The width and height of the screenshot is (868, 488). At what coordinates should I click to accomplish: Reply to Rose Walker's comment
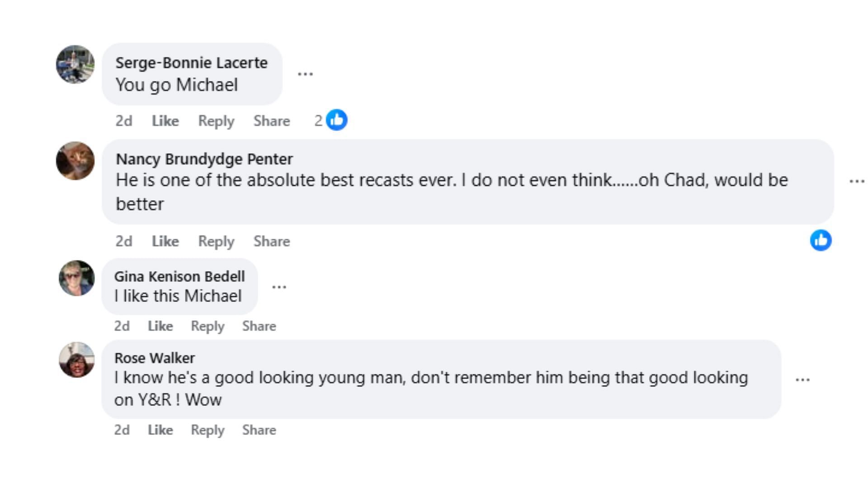point(208,430)
